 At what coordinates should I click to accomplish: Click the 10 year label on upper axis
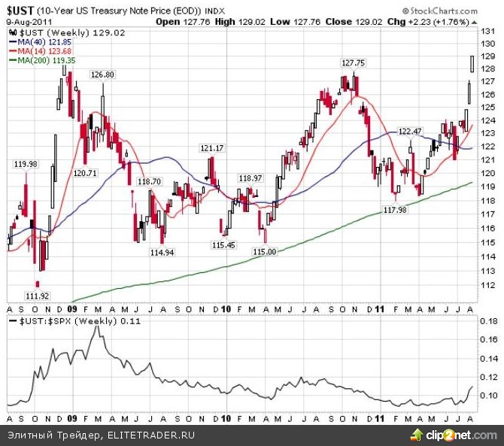tap(226, 309)
